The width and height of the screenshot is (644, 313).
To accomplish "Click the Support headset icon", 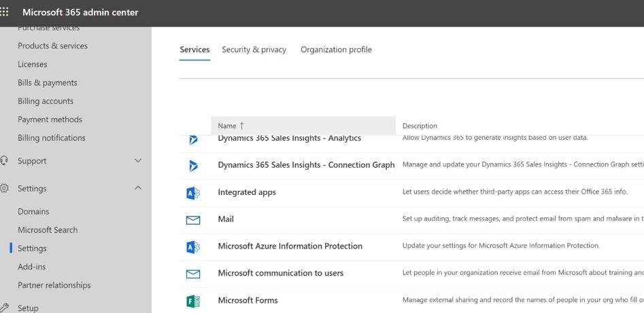I will click(4, 161).
